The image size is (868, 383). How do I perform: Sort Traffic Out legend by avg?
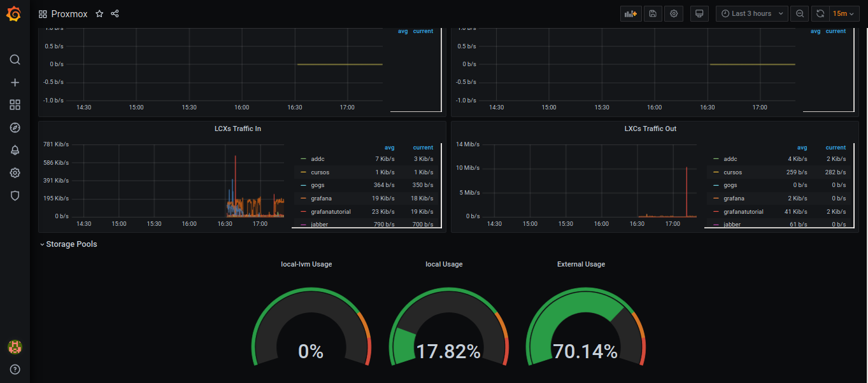pyautogui.click(x=802, y=148)
